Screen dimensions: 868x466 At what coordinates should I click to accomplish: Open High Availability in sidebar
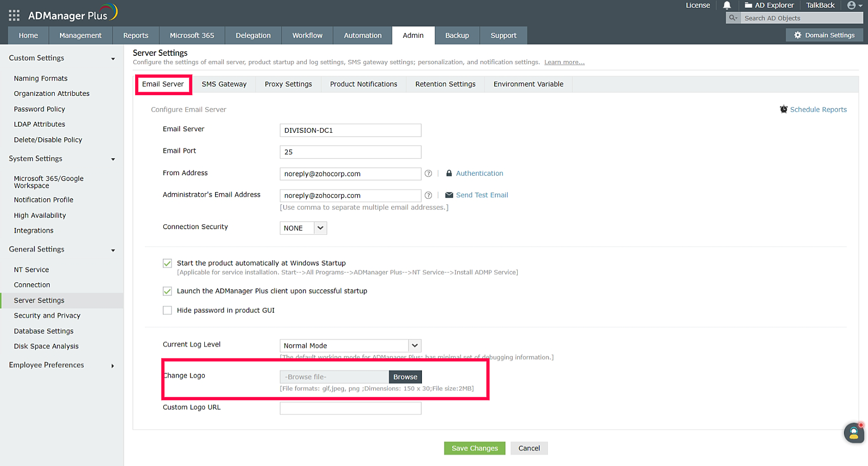[x=40, y=216]
